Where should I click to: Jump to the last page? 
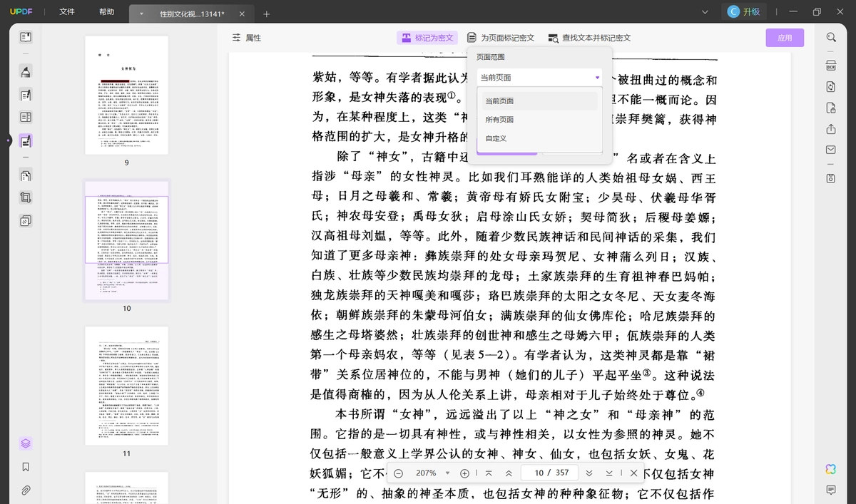[609, 473]
